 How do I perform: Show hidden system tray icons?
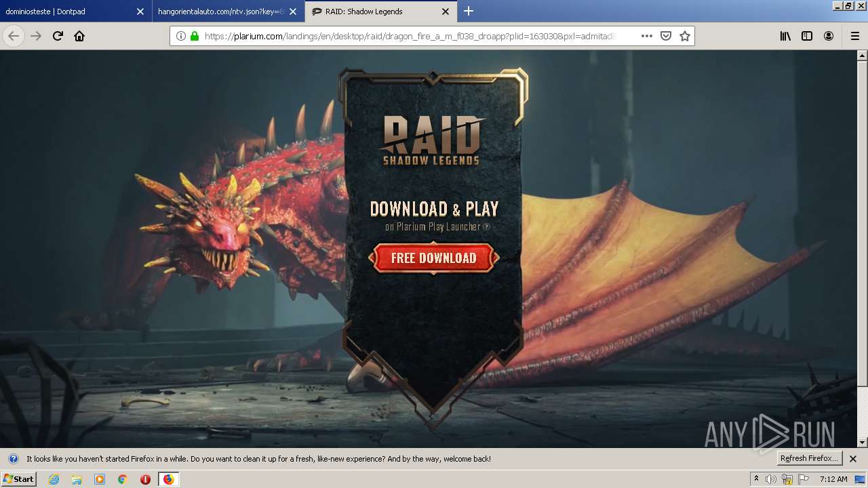[756, 479]
